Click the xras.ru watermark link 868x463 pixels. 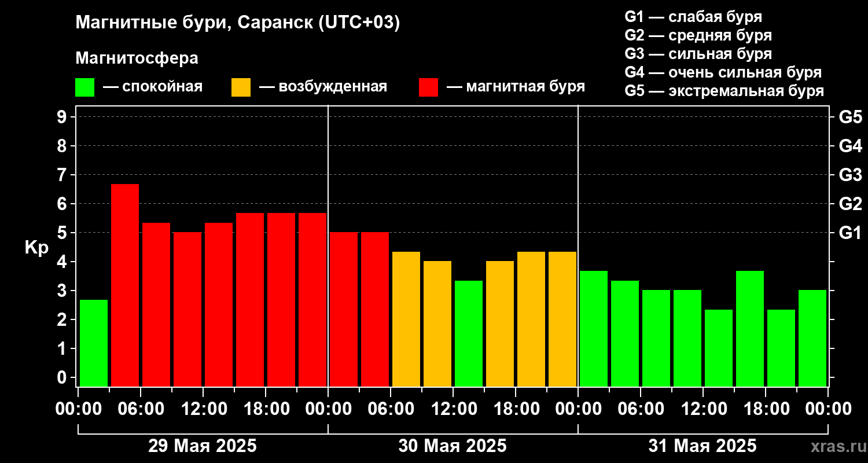835,446
